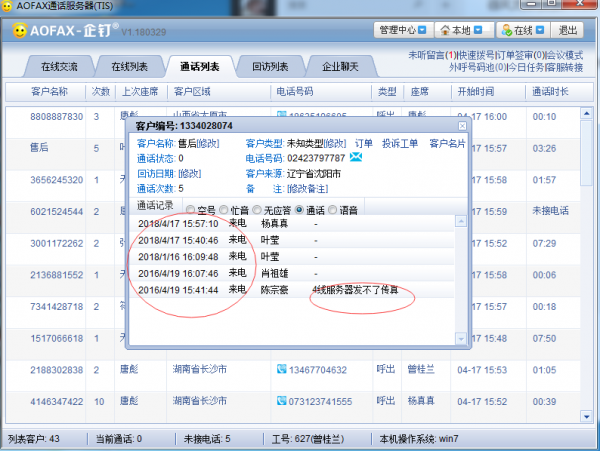Click phone icon next to 073123741555
This screenshot has height=451, width=600.
[282, 401]
